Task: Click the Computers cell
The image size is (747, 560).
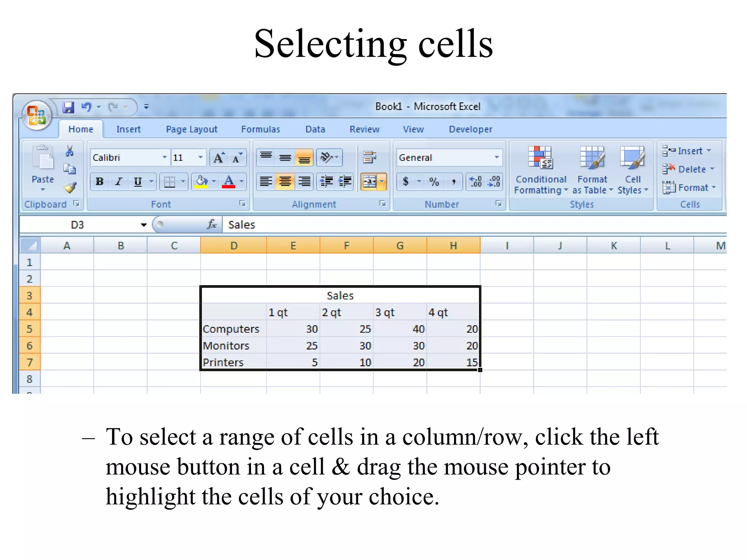Action: (x=233, y=329)
